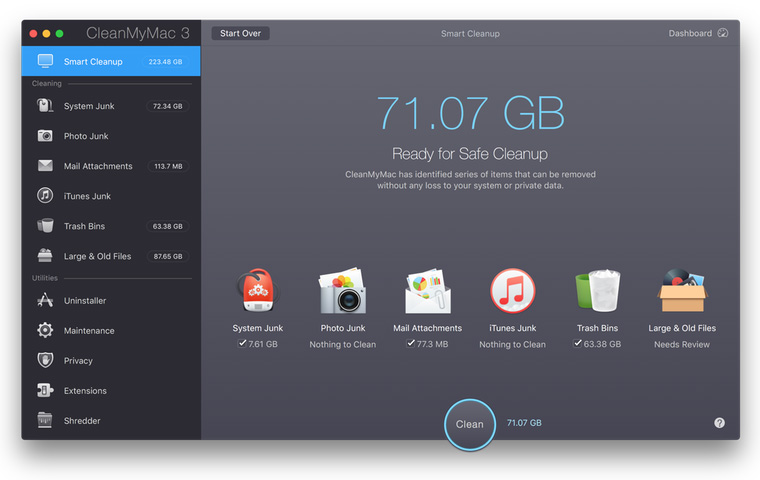Select Smart Cleanup in the sidebar
The image size is (760, 480).
point(111,61)
